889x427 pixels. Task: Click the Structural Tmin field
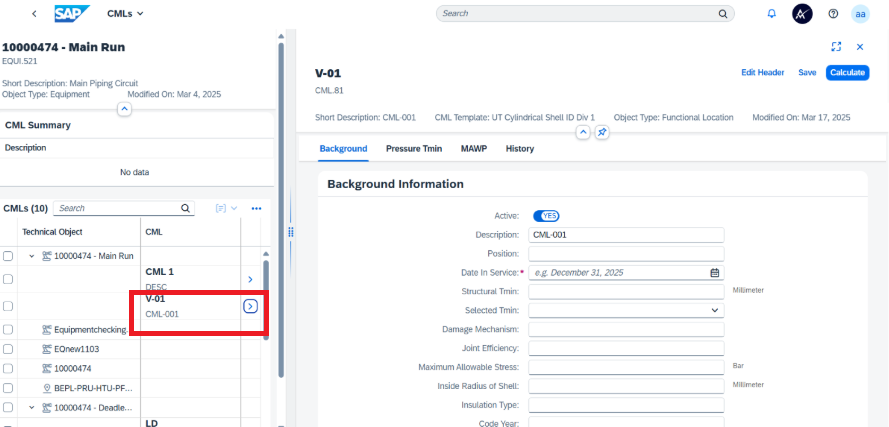[626, 291]
